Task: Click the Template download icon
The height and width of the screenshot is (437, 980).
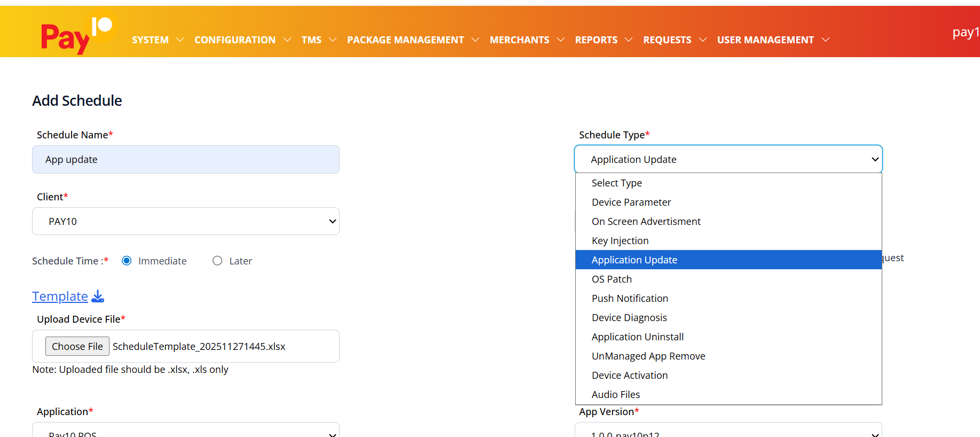Action: pyautogui.click(x=98, y=296)
